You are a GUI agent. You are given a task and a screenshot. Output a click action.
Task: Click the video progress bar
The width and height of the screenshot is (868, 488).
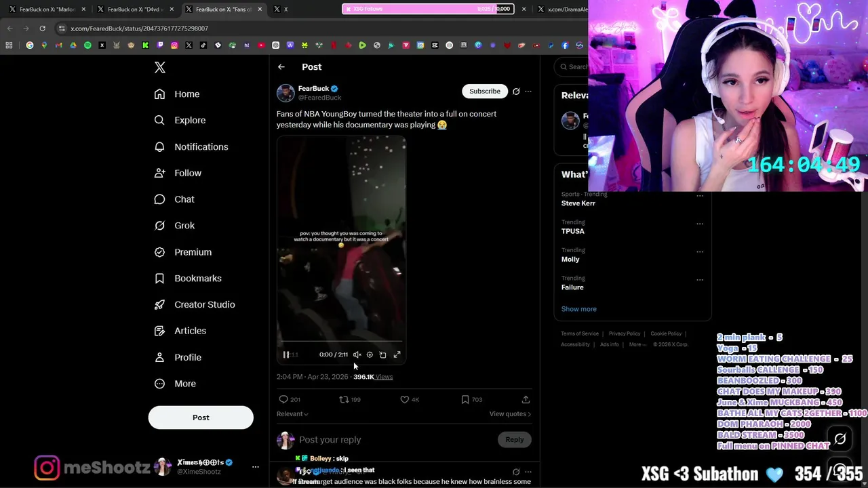(x=341, y=342)
